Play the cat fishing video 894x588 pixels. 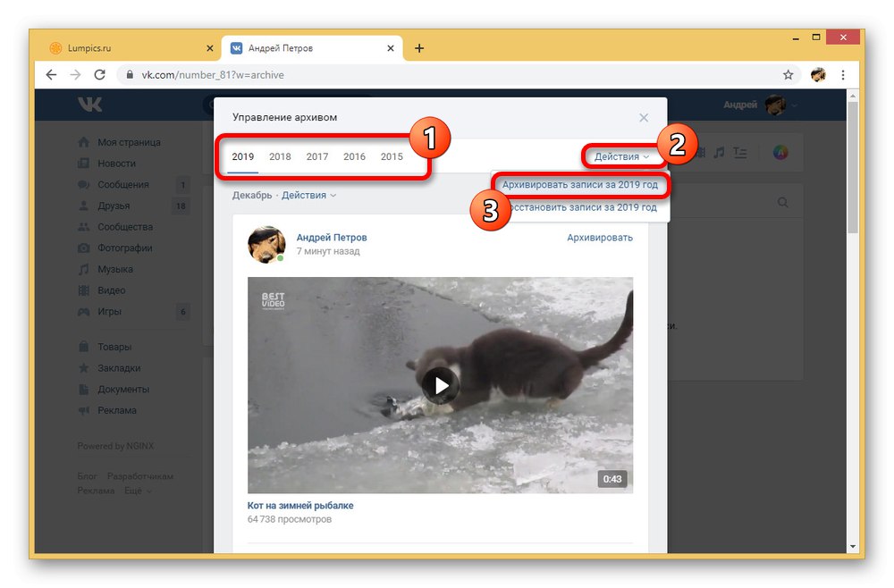coord(440,386)
